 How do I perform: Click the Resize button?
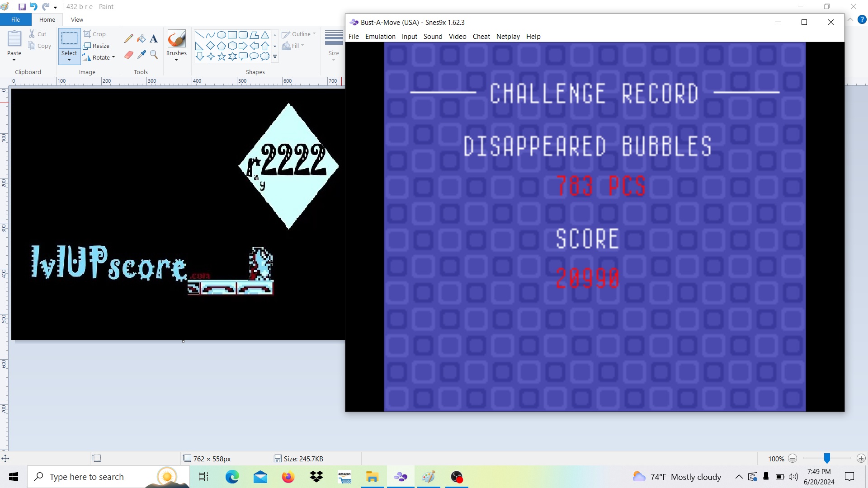(96, 46)
